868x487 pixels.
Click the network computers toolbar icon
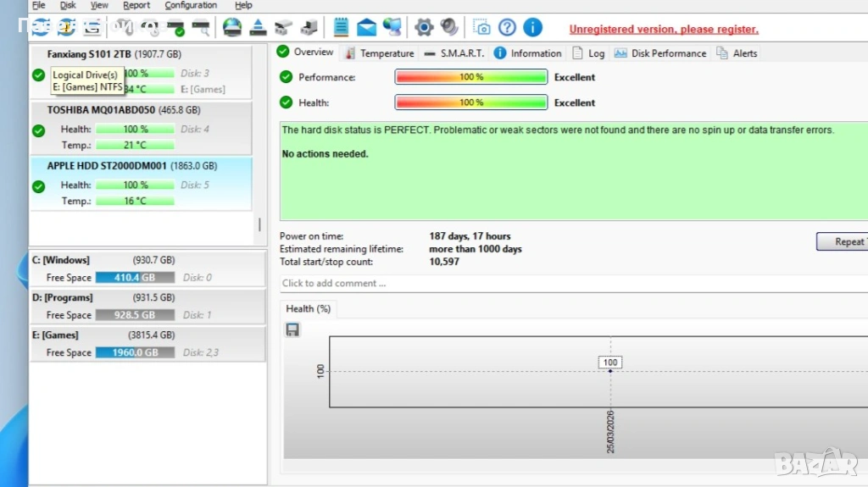[x=392, y=28]
